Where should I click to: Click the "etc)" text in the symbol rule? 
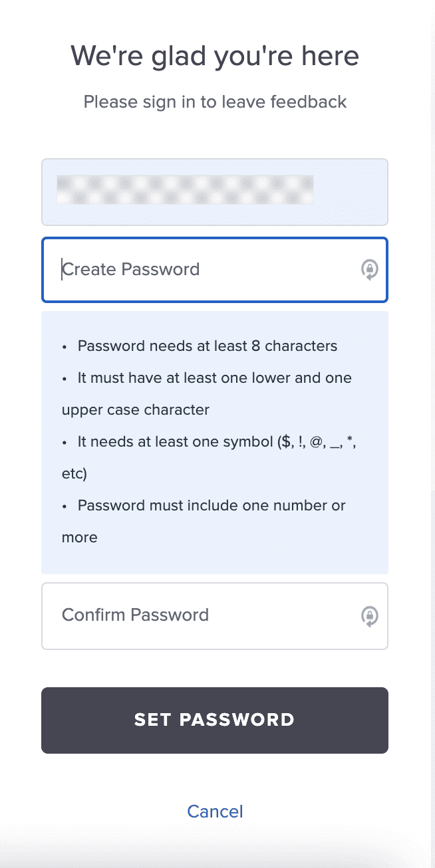74,473
